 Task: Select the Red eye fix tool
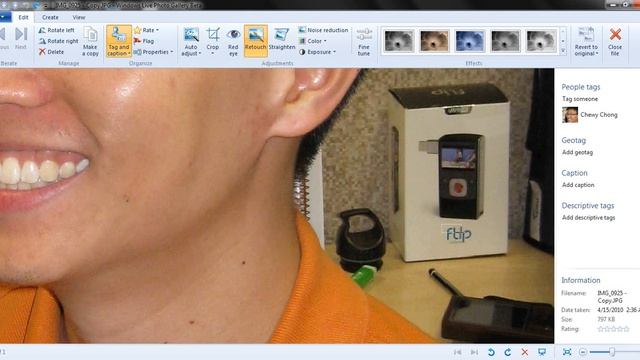[x=233, y=41]
